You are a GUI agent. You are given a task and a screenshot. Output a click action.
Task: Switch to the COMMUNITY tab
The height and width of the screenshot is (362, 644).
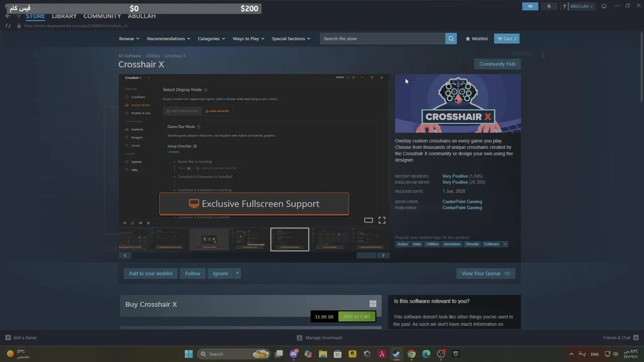point(102,16)
